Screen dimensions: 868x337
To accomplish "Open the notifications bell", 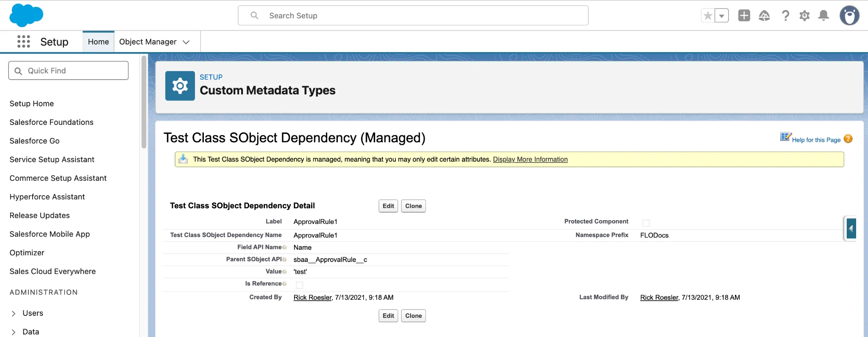I will click(x=823, y=16).
